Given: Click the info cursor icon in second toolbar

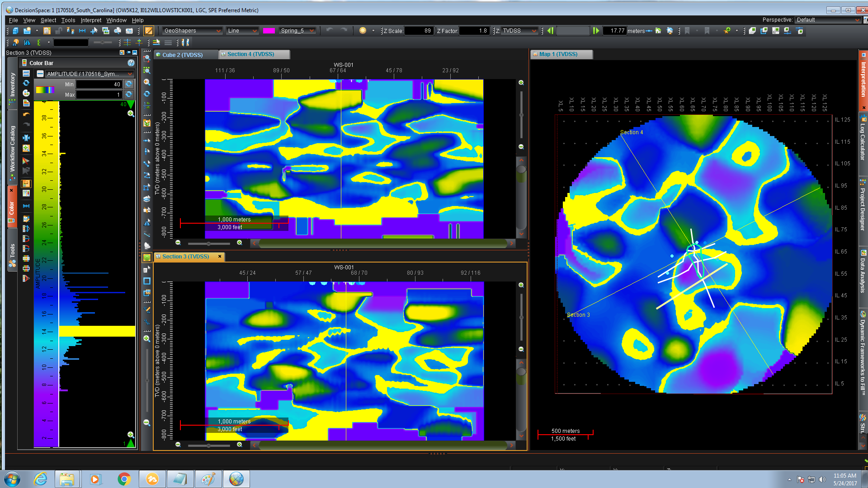Looking at the screenshot, I should 16,42.
